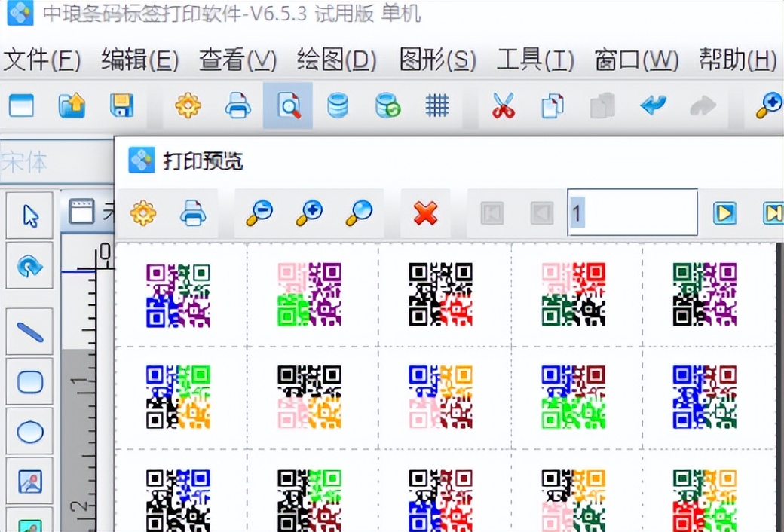Click the black-pink-orange QR code, second row
The width and height of the screenshot is (784, 532).
pos(310,396)
